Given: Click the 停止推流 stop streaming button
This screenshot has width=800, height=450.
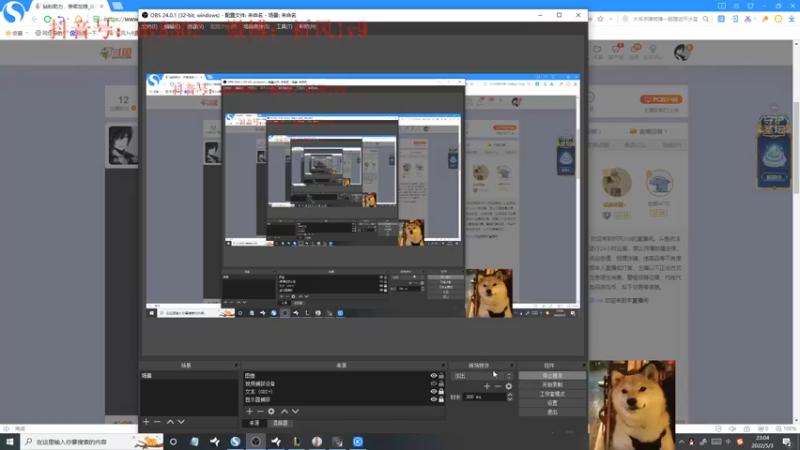Looking at the screenshot, I should click(x=552, y=376).
